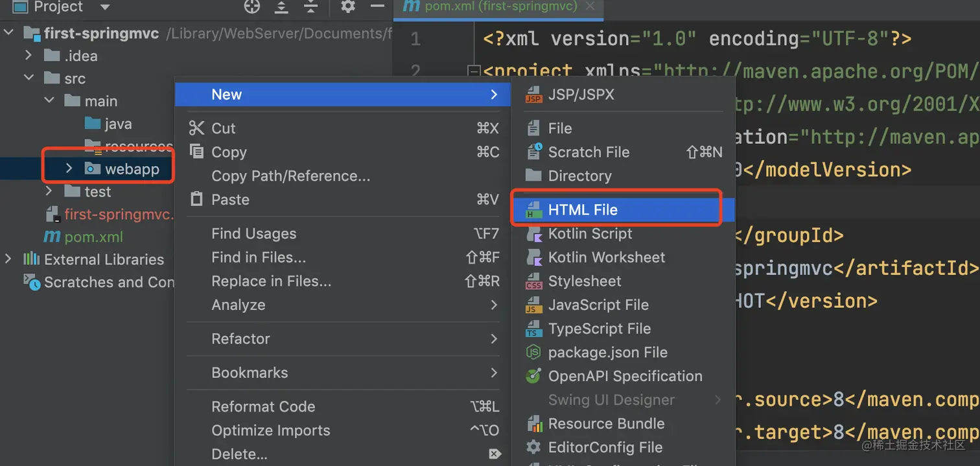980x466 pixels.
Task: Select Copy Path/Reference menu entry
Action: (x=290, y=176)
